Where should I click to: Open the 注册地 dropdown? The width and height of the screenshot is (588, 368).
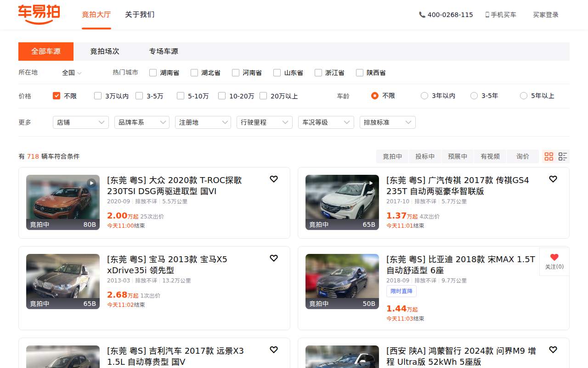(x=203, y=122)
